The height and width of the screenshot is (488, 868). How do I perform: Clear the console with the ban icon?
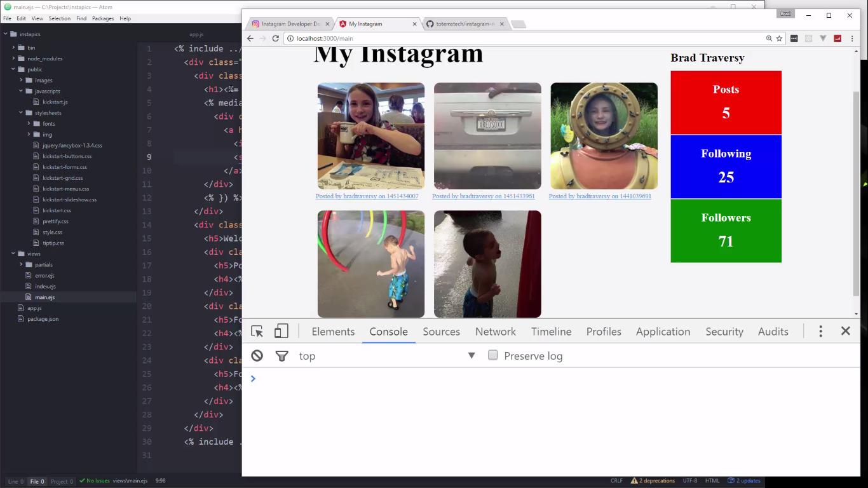pyautogui.click(x=257, y=356)
